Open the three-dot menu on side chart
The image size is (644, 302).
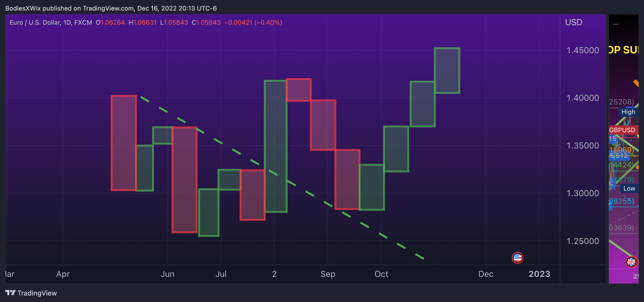pos(616,24)
